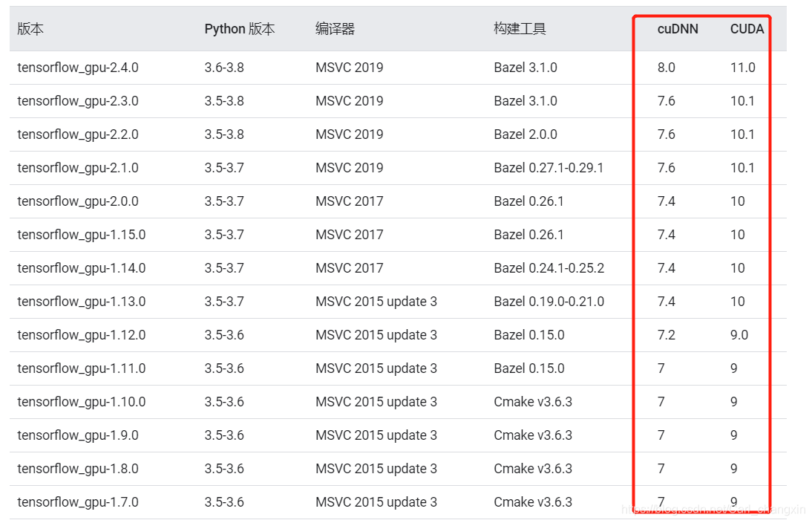The width and height of the screenshot is (812, 523).
Task: Click CUDA 9 in the 1.10.0 row
Action: [x=734, y=402]
